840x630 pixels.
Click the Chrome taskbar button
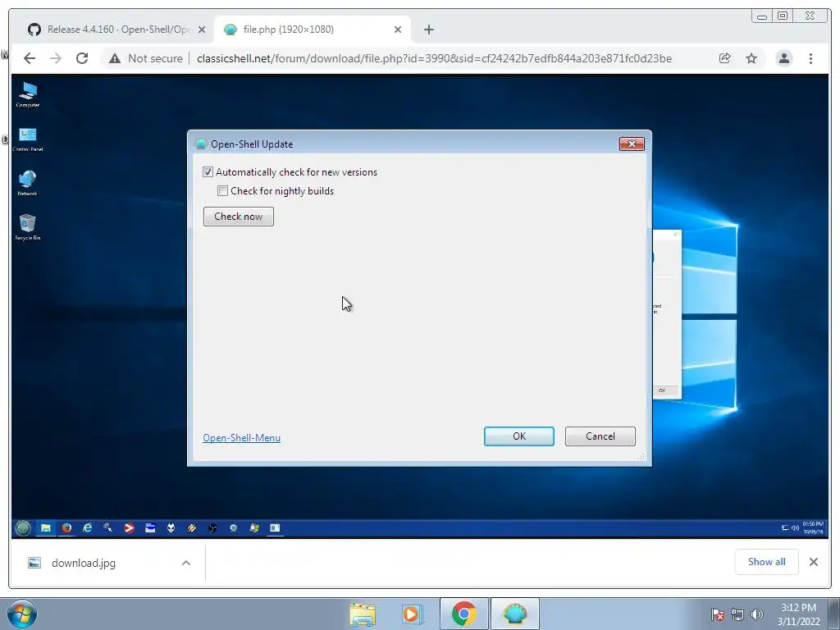[464, 614]
